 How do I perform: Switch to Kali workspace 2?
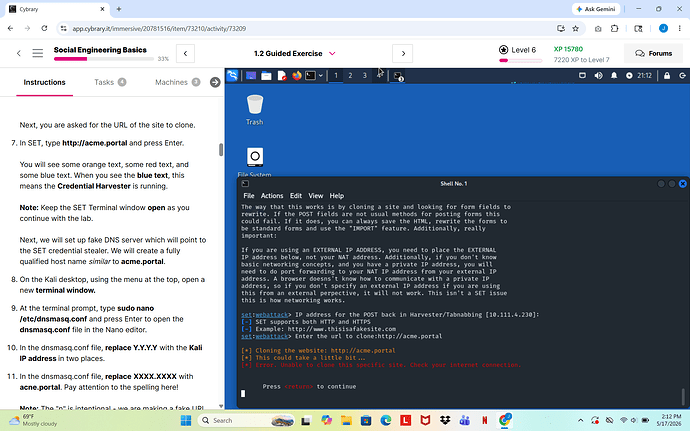point(350,76)
